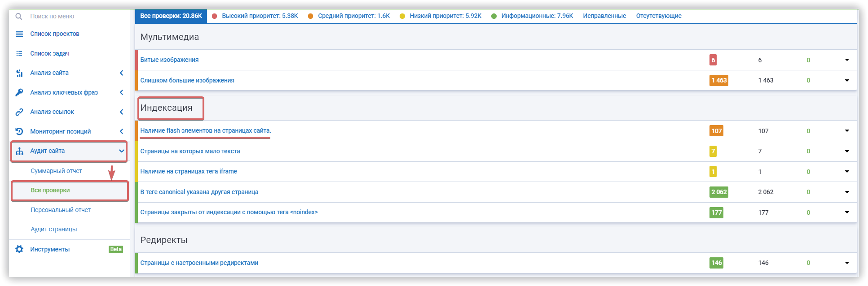Open Суммарный отчет submenu item
The height and width of the screenshot is (286, 868).
pyautogui.click(x=57, y=171)
